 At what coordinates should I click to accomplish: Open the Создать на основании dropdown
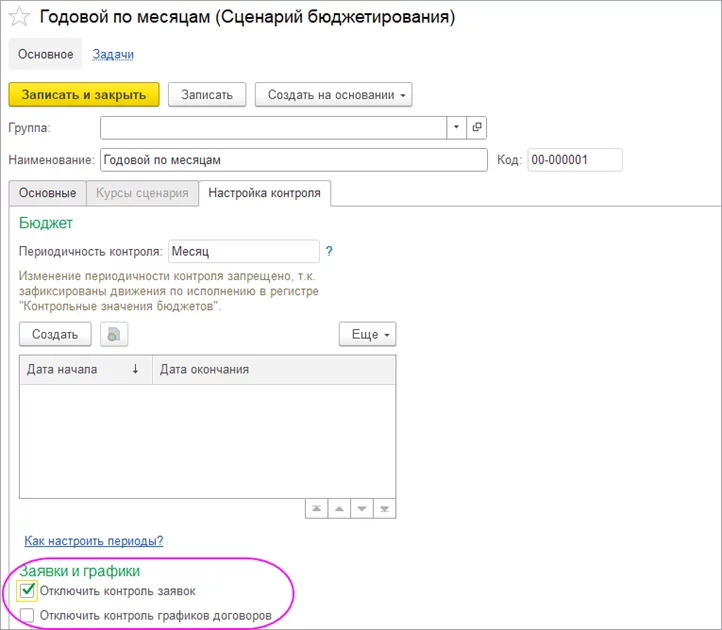coord(333,94)
